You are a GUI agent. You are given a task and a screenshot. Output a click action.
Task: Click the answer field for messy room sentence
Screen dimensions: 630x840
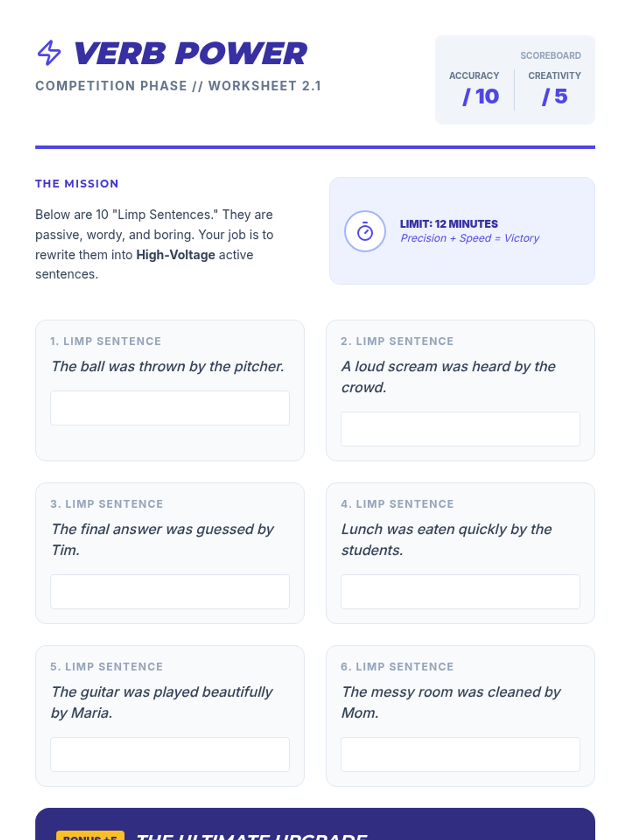[460, 754]
